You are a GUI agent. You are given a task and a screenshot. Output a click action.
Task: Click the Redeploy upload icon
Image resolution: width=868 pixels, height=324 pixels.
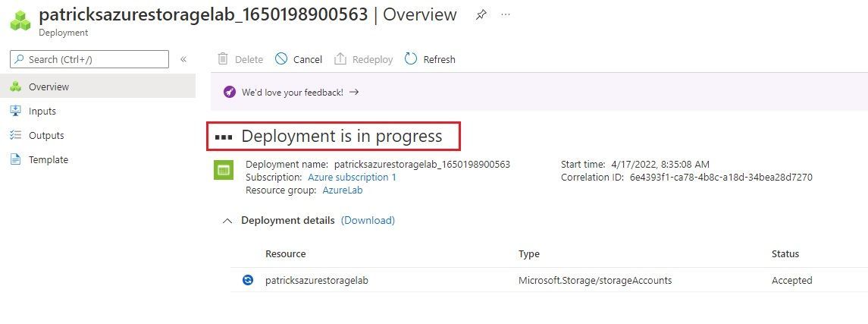click(x=340, y=58)
